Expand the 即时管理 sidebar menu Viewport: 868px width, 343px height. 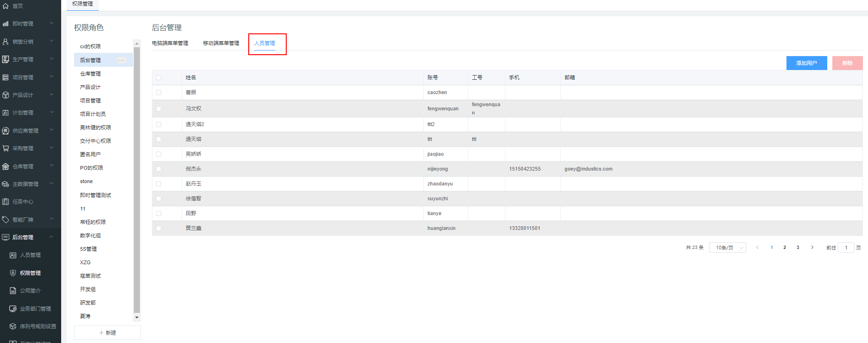[51, 24]
